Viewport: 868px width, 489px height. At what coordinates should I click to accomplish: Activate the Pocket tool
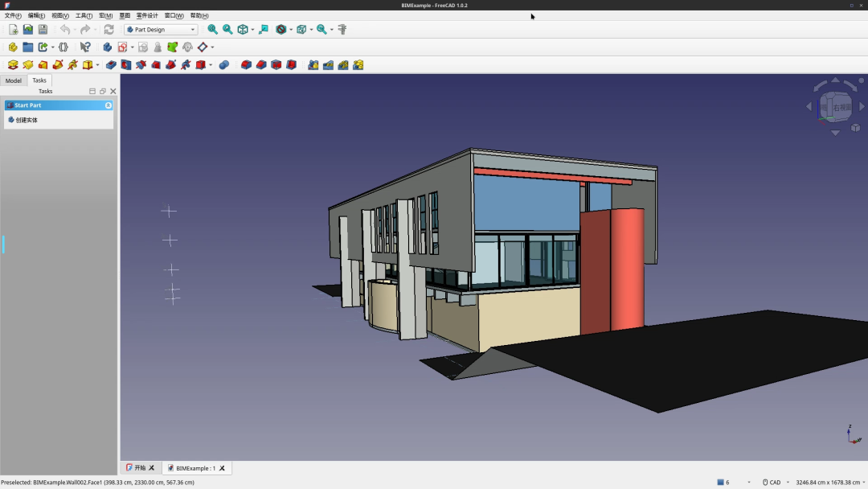(110, 65)
